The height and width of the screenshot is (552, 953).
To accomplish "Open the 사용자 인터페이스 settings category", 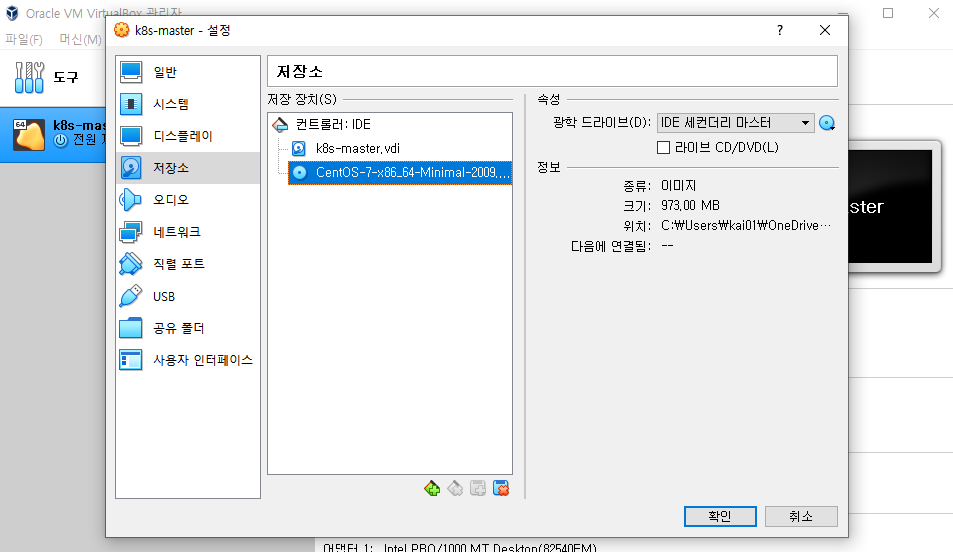I will [x=188, y=360].
